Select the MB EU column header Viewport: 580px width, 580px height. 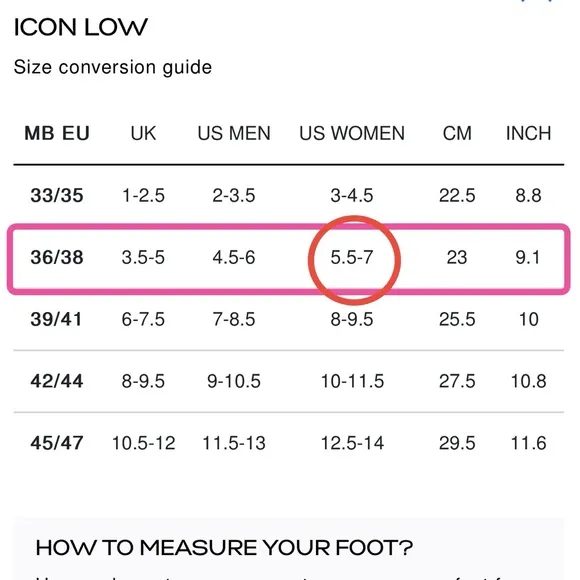[57, 133]
